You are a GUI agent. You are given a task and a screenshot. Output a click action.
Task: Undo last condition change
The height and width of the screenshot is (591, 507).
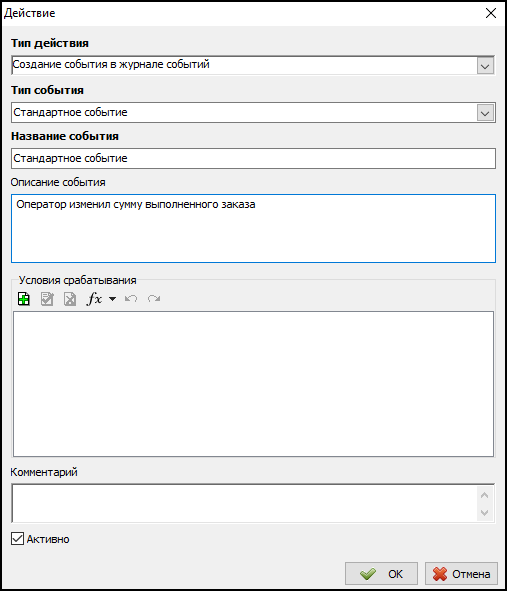click(131, 299)
